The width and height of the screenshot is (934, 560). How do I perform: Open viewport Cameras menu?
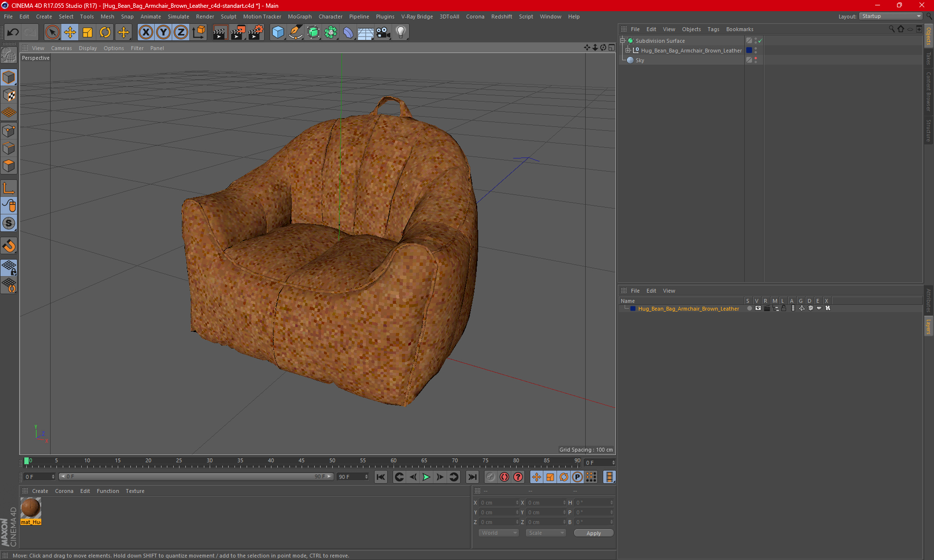[x=61, y=48]
